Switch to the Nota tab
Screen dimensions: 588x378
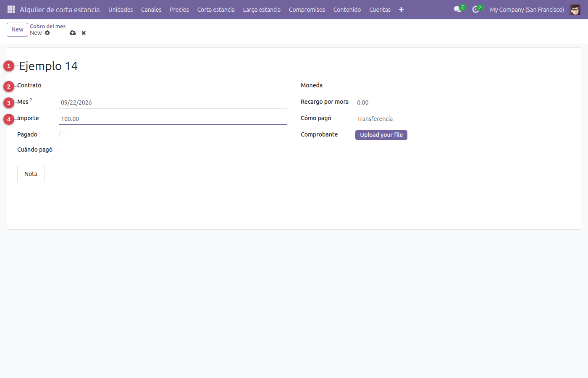point(31,174)
